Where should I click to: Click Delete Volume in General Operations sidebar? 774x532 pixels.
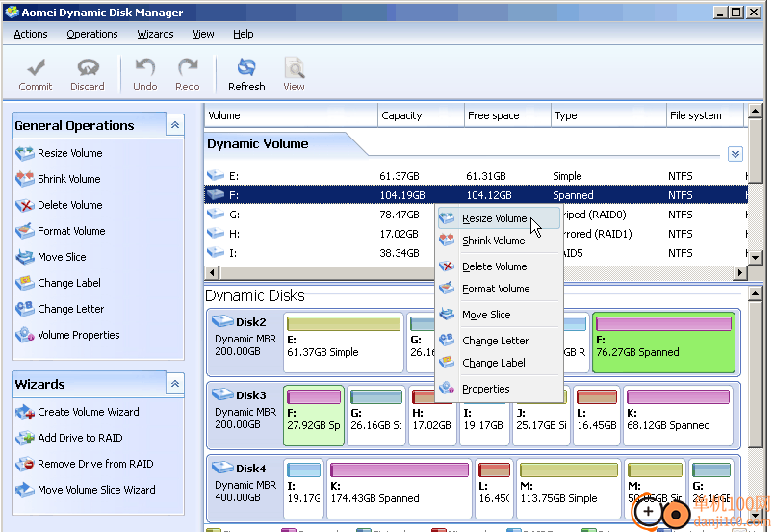point(60,205)
